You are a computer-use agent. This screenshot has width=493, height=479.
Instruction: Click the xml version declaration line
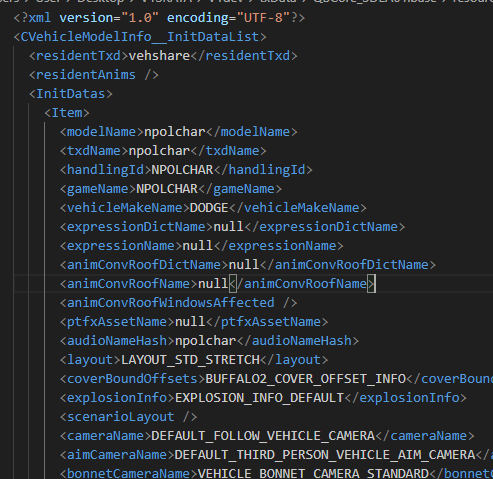(x=159, y=18)
